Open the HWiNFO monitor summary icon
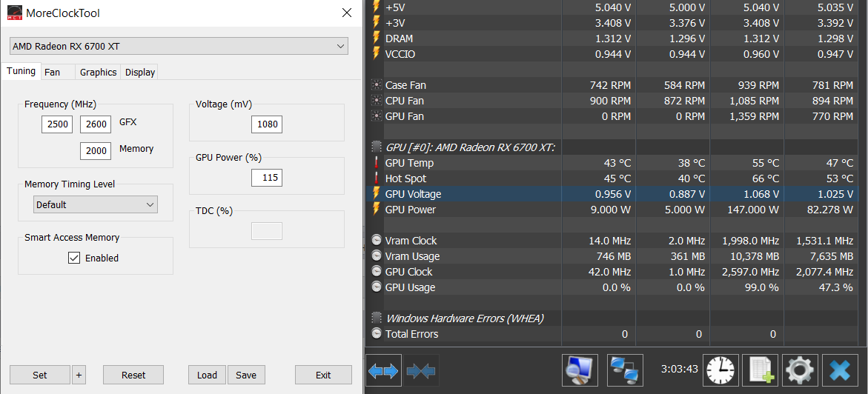Viewport: 868px width, 394px height. 580,370
